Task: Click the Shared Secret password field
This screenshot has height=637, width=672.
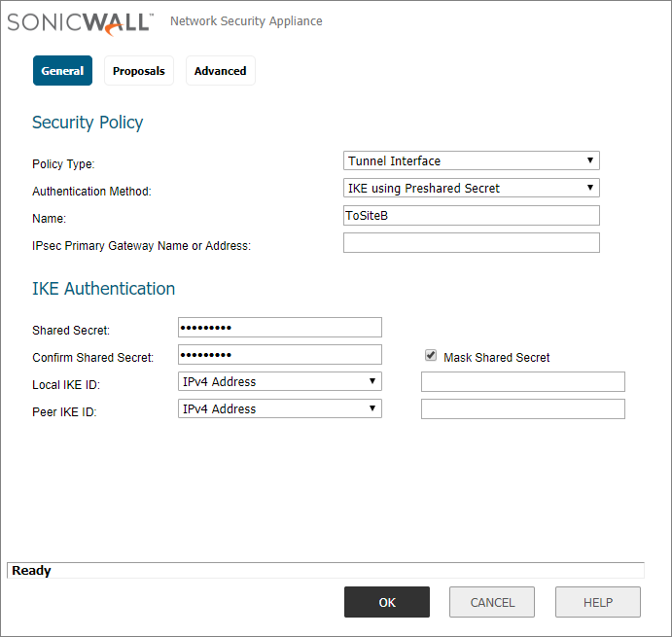Action: [x=280, y=328]
